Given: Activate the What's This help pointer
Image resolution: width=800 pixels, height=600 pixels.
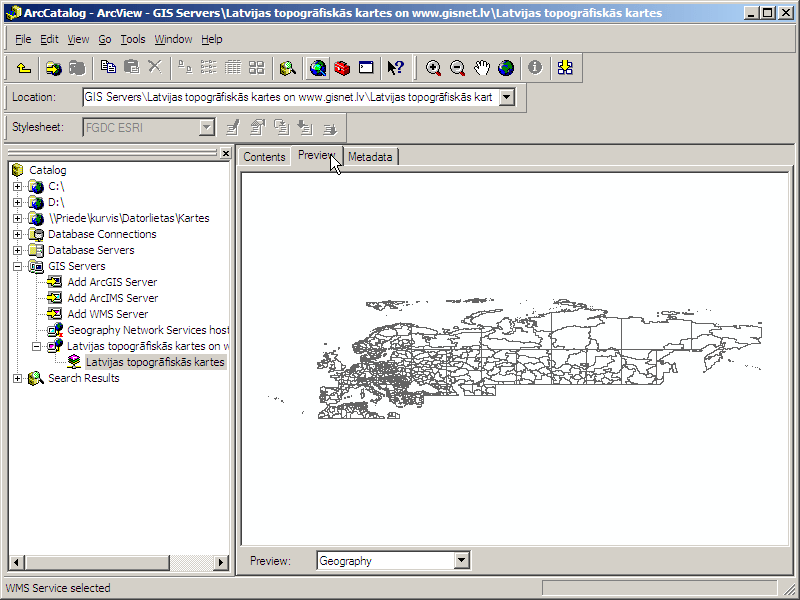Looking at the screenshot, I should pyautogui.click(x=395, y=67).
